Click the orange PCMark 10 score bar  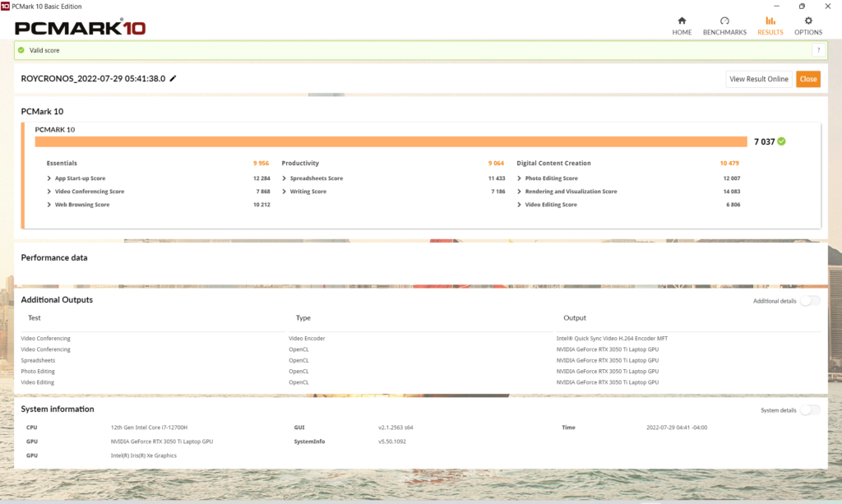coord(391,141)
